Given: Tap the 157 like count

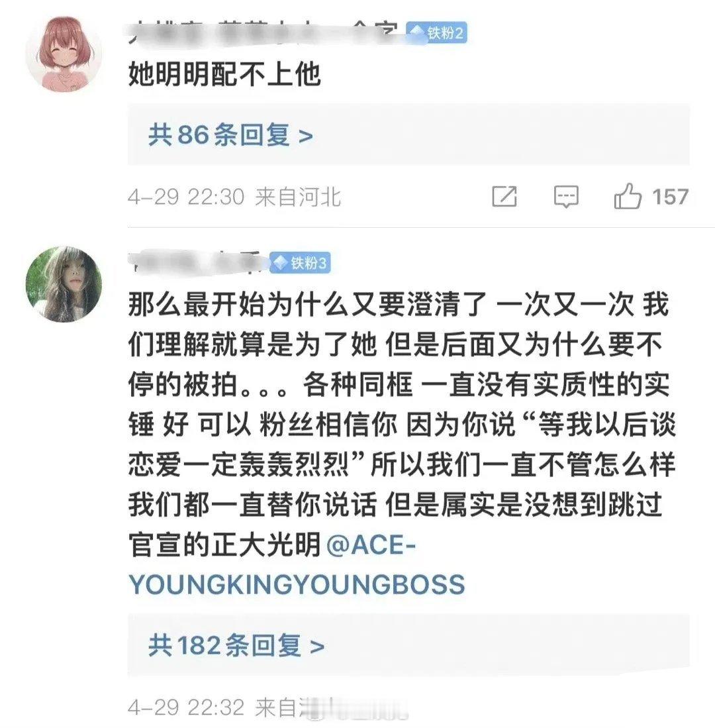Looking at the screenshot, I should [x=671, y=197].
